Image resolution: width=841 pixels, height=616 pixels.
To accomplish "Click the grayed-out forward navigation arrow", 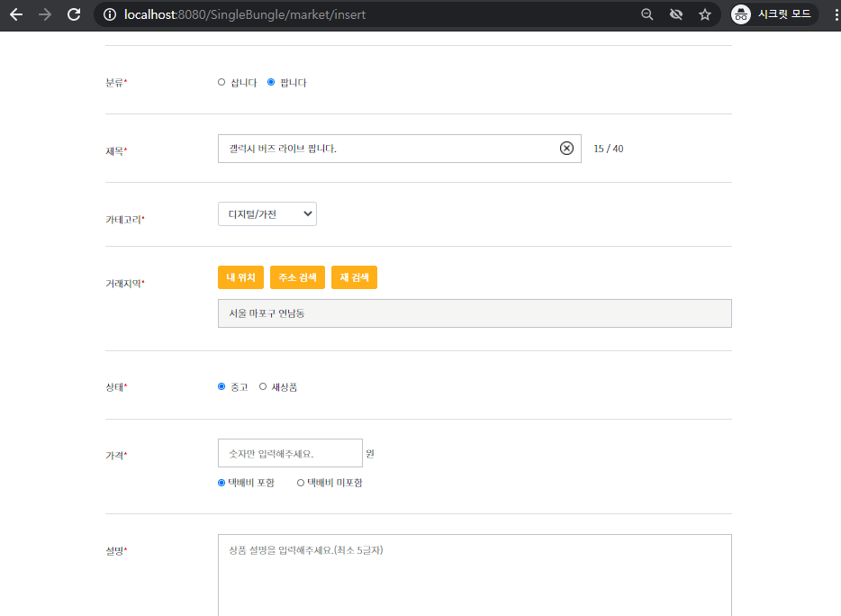I will pos(43,14).
